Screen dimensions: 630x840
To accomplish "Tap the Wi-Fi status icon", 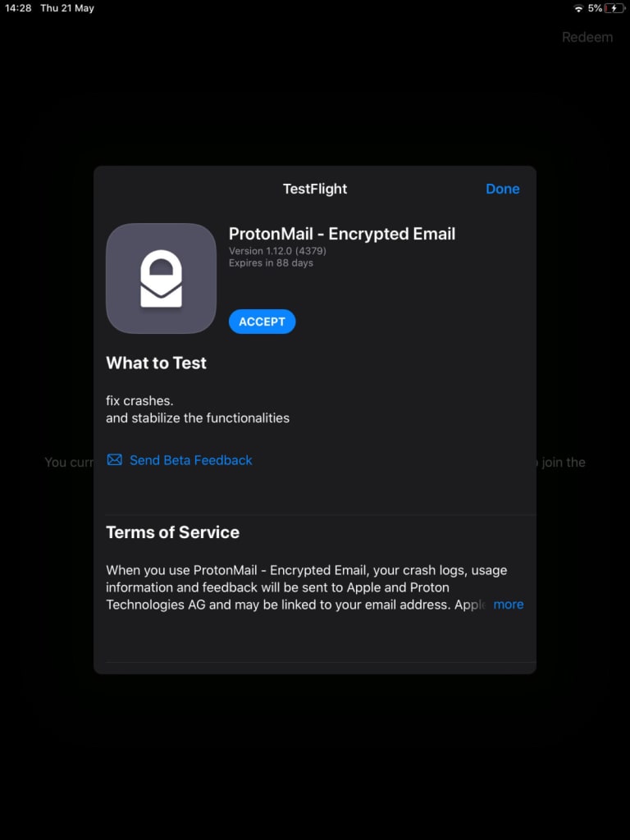I will click(578, 8).
